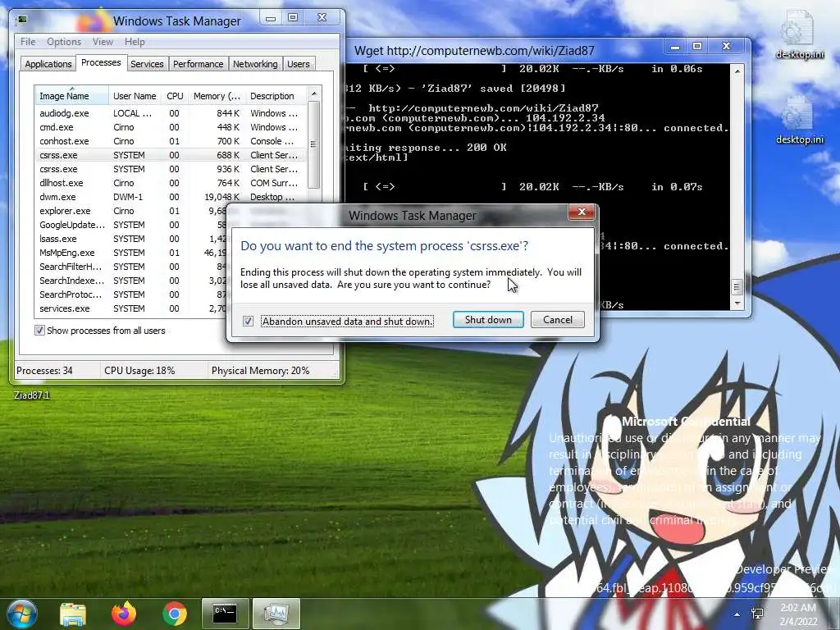
Task: Toggle Abandon unsaved data and shut down checkbox
Action: pos(248,321)
